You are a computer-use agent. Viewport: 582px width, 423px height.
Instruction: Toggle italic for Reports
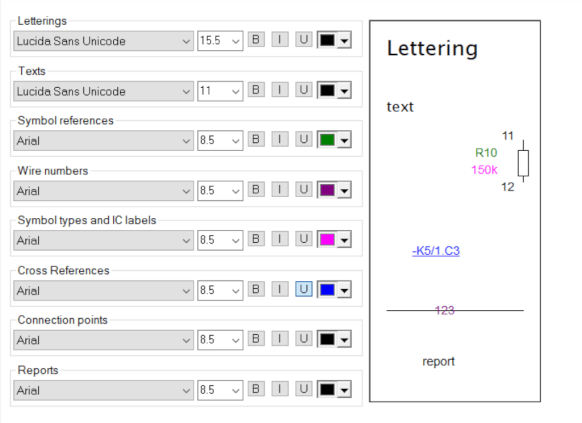280,389
